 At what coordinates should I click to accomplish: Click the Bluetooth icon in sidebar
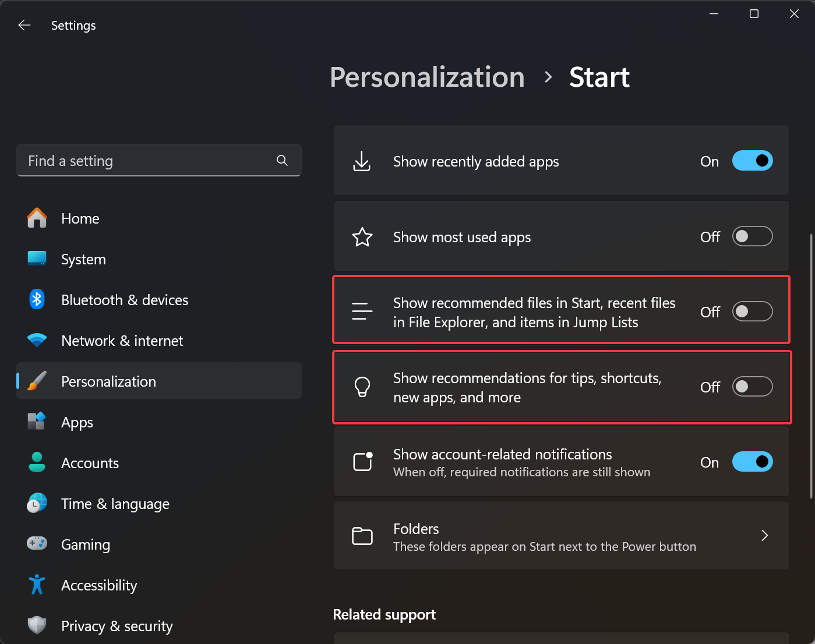37,299
